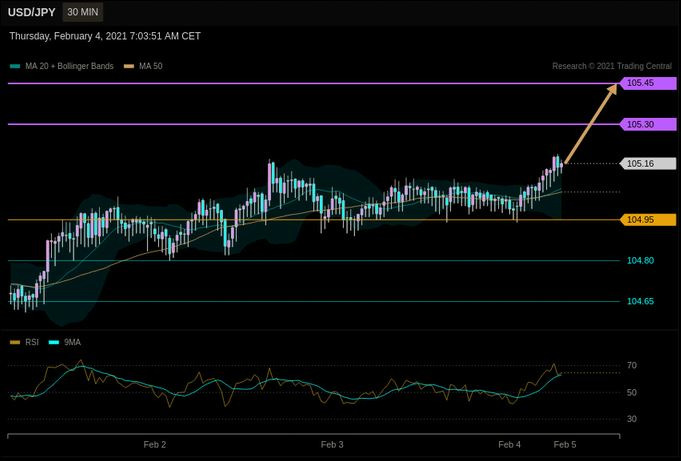Click the teal MA 20 legend color swatch
This screenshot has width=681, height=461.
[15, 66]
